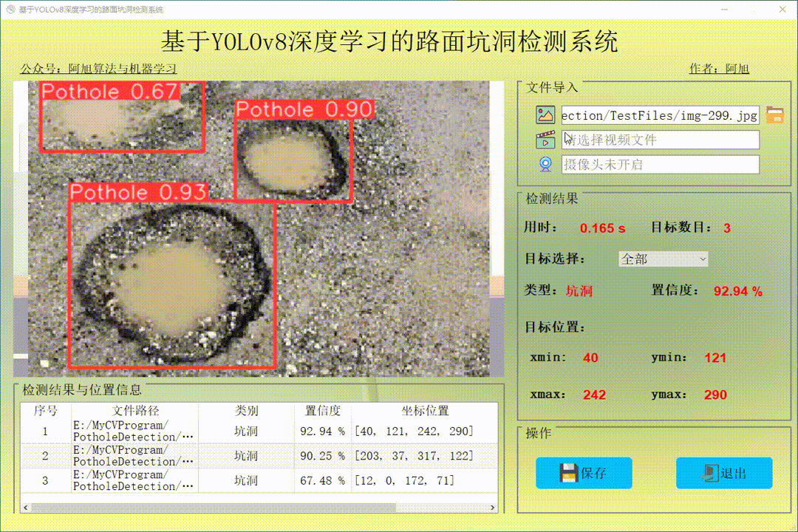Select the video clapperboard import icon
This screenshot has height=532, width=798.
pos(545,140)
